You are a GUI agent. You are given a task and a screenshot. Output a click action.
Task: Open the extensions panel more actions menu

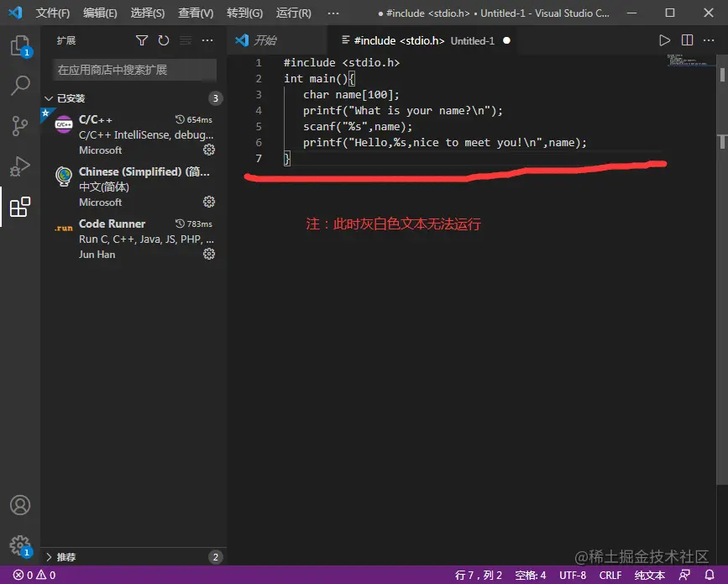207,40
